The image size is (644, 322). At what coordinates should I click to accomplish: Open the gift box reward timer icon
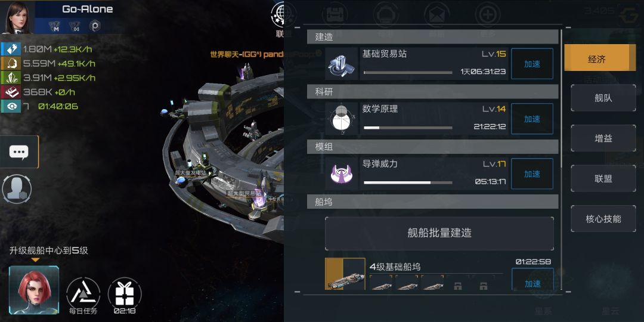tap(125, 296)
